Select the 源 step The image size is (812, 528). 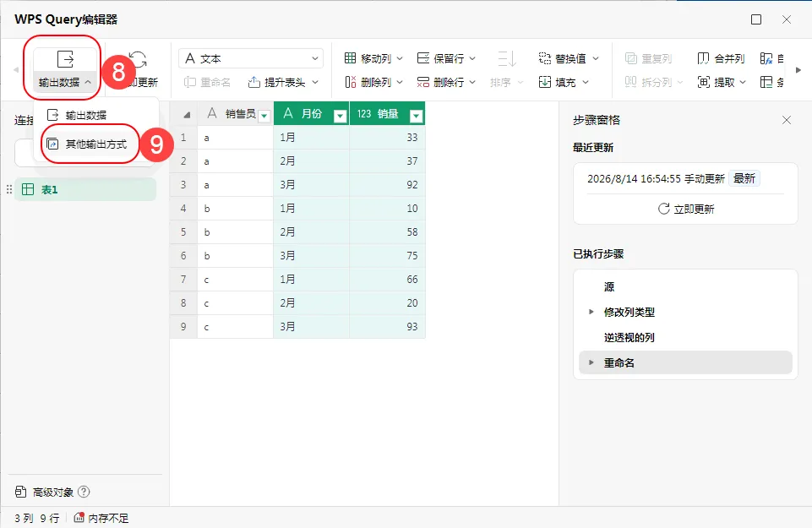[685, 286]
